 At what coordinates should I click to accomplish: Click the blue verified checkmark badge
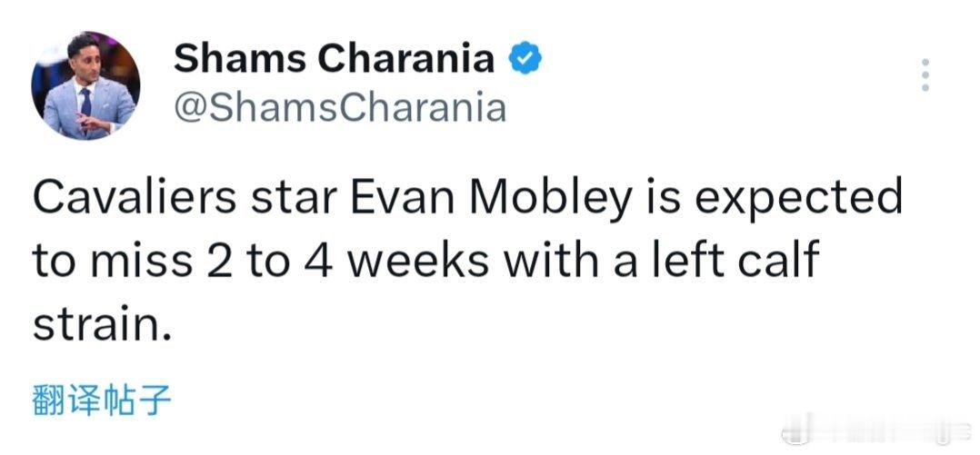[525, 59]
